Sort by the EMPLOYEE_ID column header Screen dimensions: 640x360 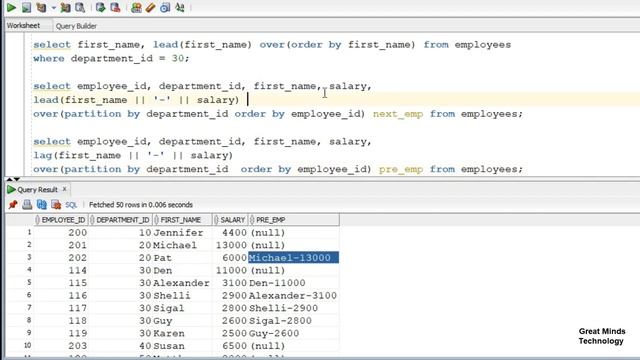pos(61,220)
